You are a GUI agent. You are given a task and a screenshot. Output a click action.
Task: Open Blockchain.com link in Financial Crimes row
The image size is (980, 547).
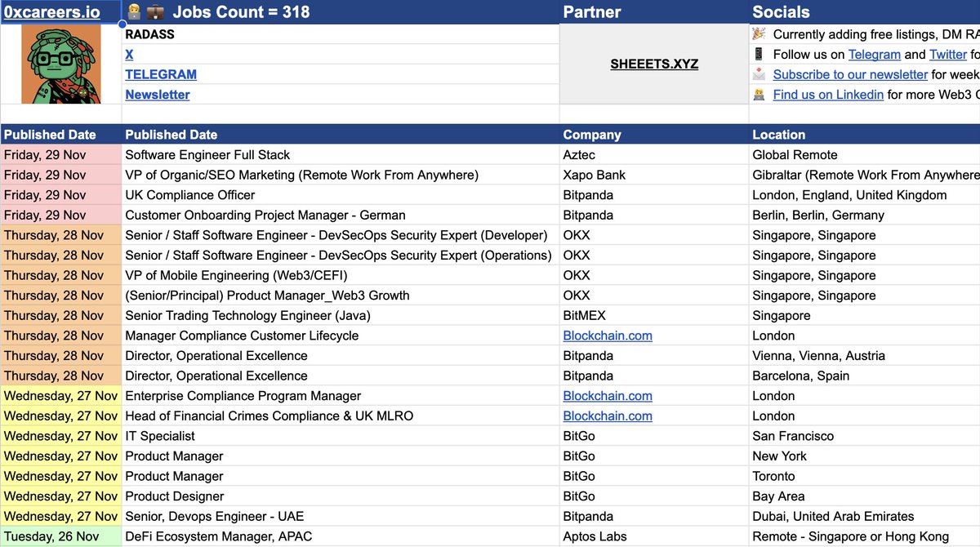608,416
